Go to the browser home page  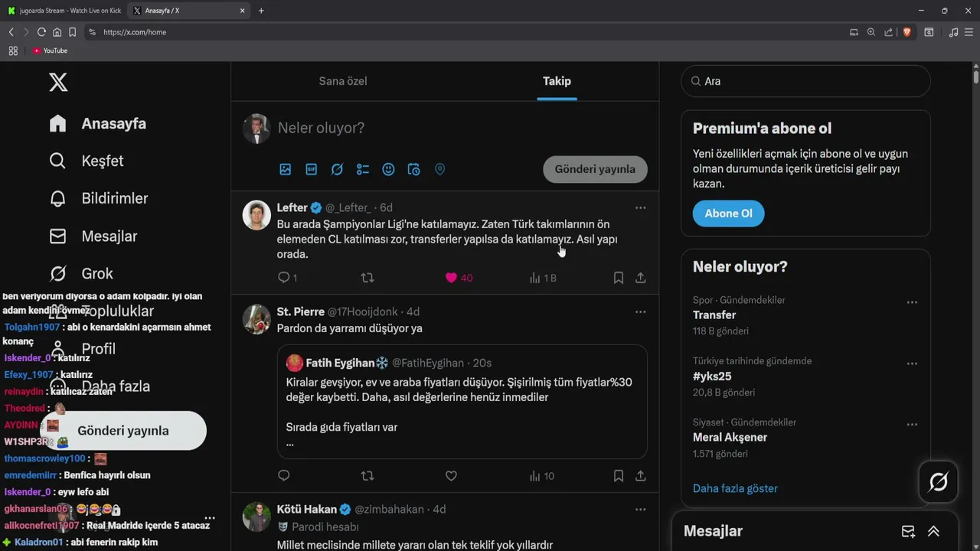point(57,32)
